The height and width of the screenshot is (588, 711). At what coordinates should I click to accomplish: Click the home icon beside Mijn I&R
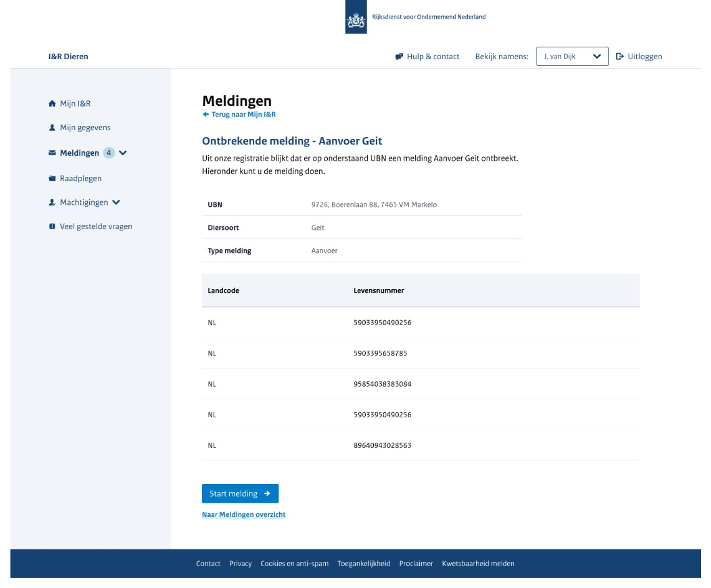(52, 103)
